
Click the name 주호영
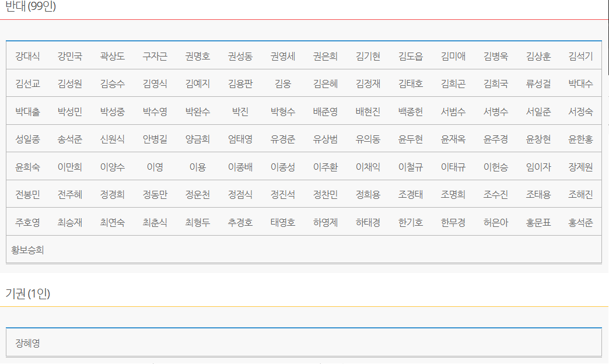click(27, 223)
